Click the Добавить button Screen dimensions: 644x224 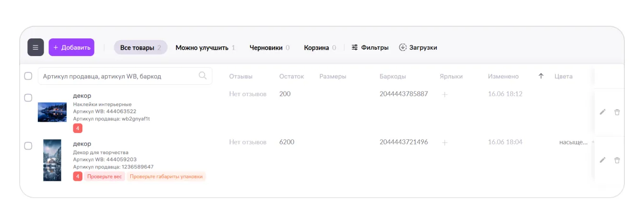click(71, 47)
